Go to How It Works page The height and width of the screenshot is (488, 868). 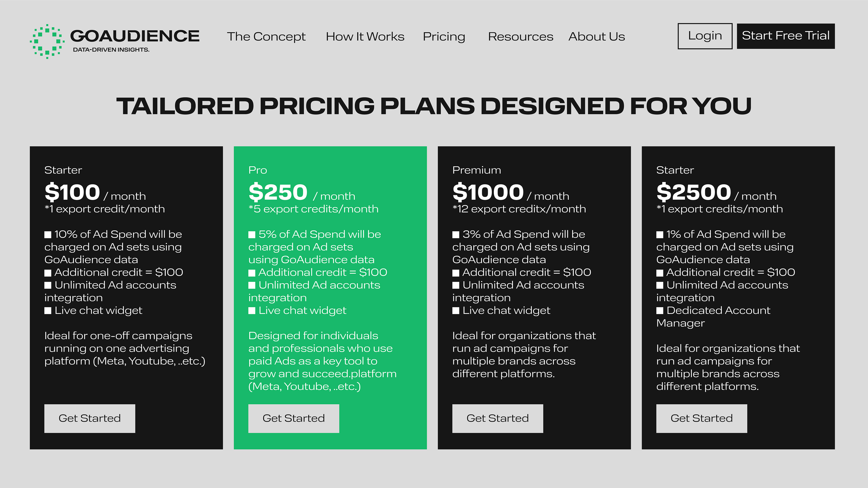(x=365, y=36)
